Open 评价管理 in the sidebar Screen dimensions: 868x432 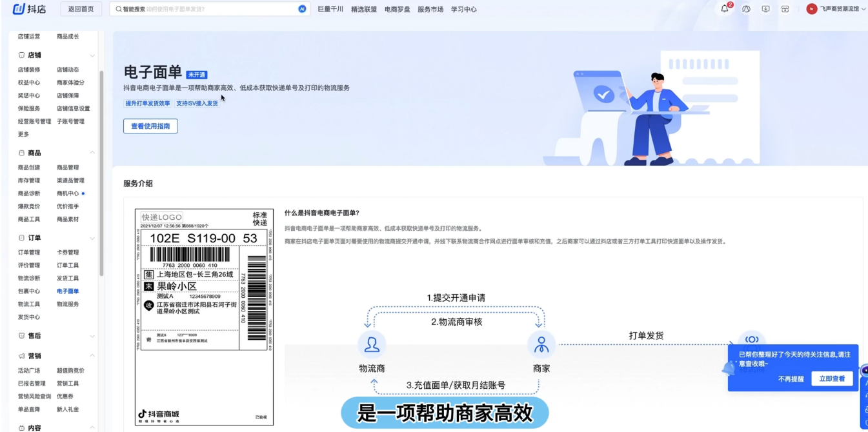(x=29, y=266)
